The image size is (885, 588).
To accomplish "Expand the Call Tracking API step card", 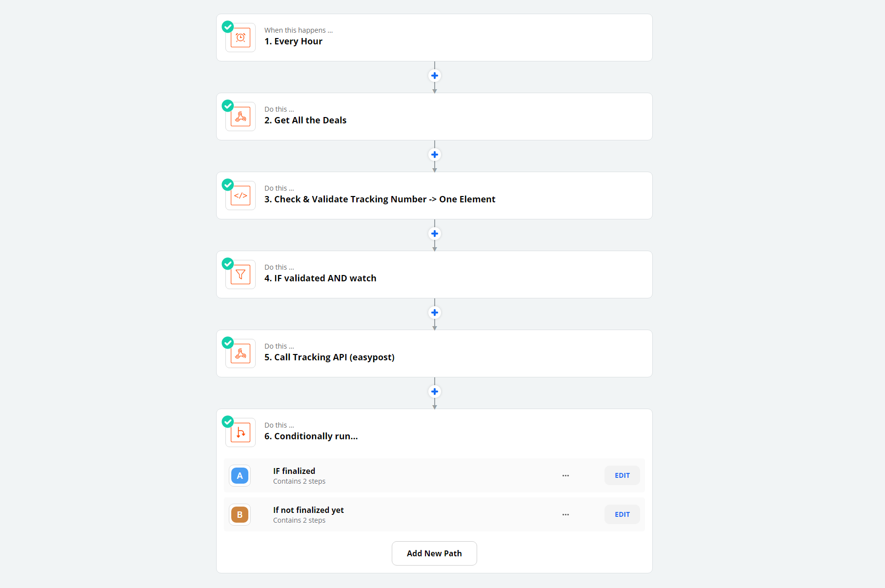I will tap(434, 353).
